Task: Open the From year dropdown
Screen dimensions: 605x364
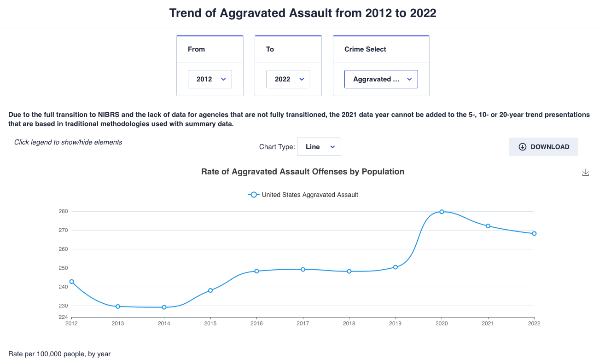Action: [x=210, y=79]
